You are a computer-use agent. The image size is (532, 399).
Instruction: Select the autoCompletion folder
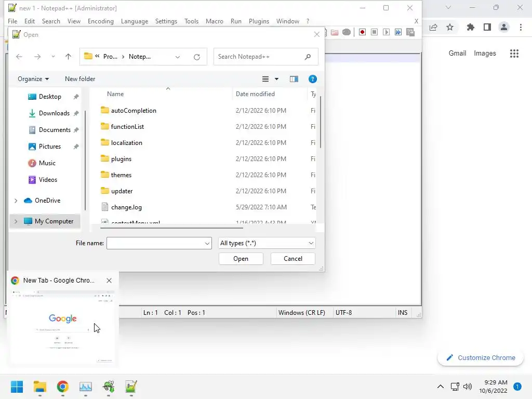pyautogui.click(x=134, y=111)
